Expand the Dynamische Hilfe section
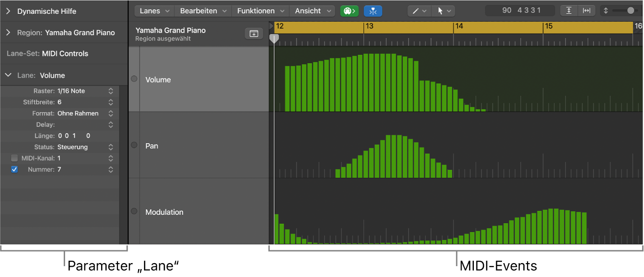This screenshot has width=644, height=277. click(8, 11)
